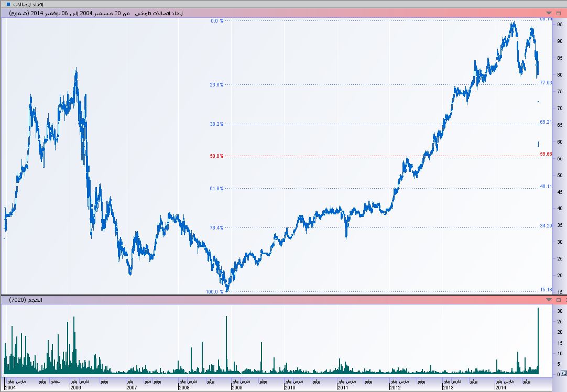Select the 61.8 % Fibonacci level label
Screen dimensions: 567x392
click(216, 189)
